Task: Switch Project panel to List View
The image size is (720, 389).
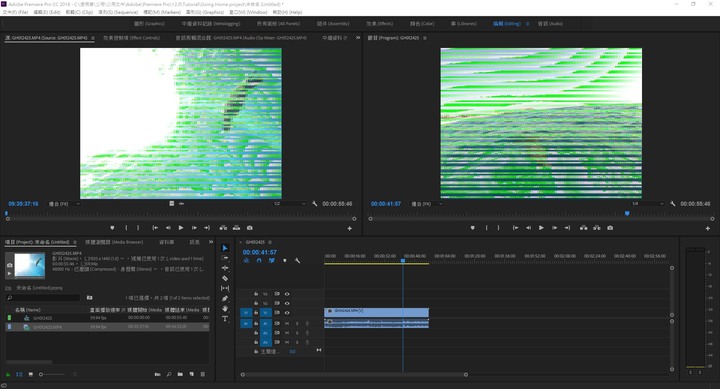Action: point(19,374)
